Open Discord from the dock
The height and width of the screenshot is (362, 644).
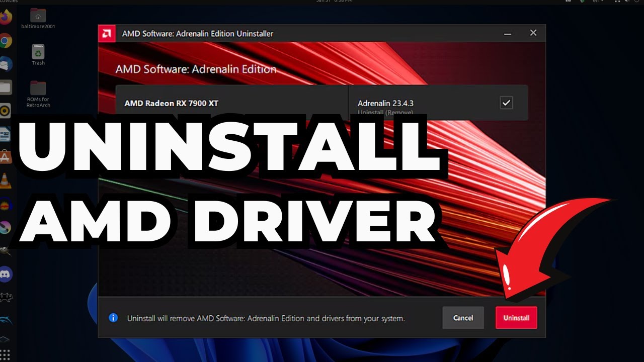(6, 274)
